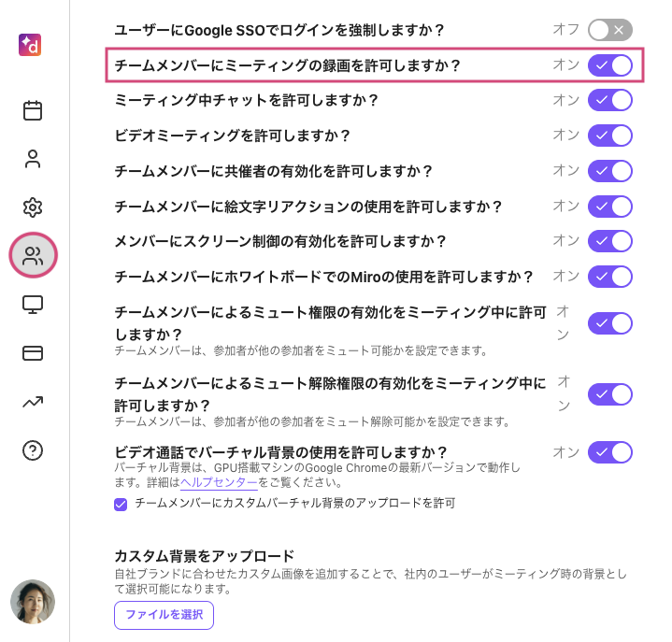Turn off the ビデオミーティング toggle
This screenshot has height=642, width=672.
click(610, 136)
